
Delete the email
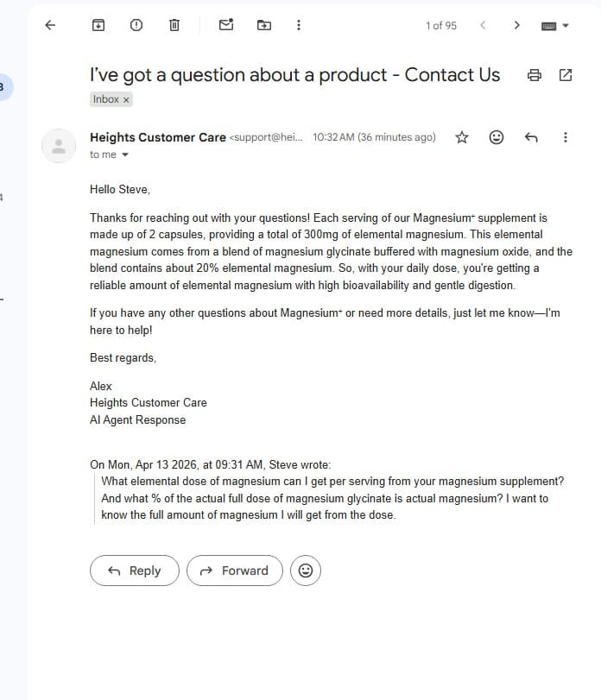(174, 25)
